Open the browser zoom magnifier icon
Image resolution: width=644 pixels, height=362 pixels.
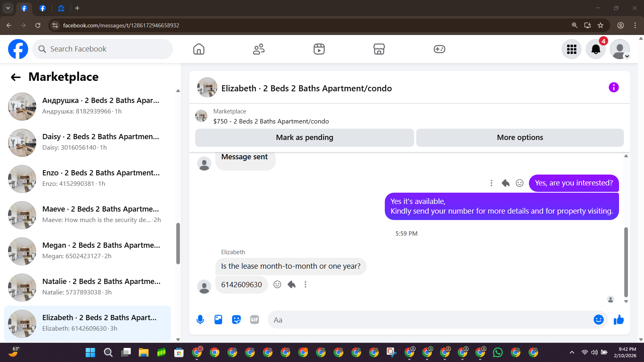click(574, 25)
